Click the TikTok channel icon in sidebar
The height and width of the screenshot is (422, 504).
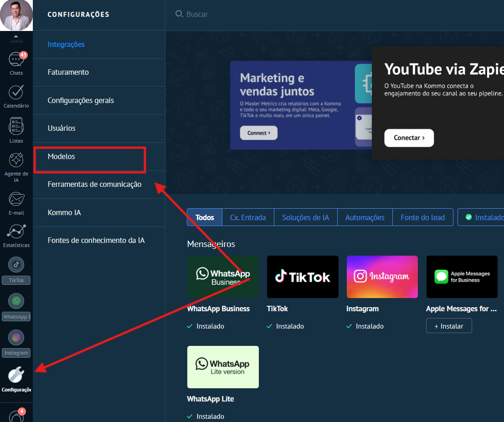[x=16, y=264]
